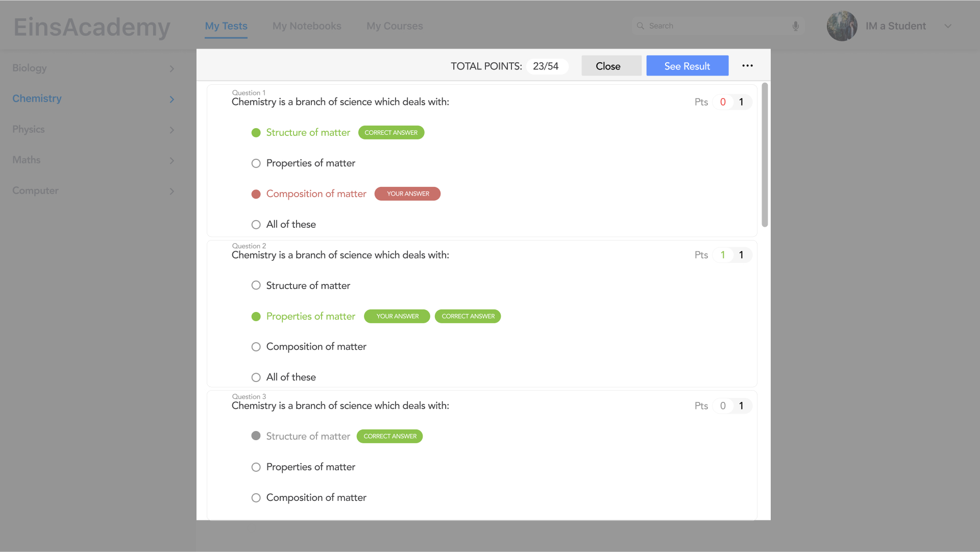980x552 pixels.
Task: Open the profile dropdown arrow next to IM a Student
Action: [x=948, y=26]
